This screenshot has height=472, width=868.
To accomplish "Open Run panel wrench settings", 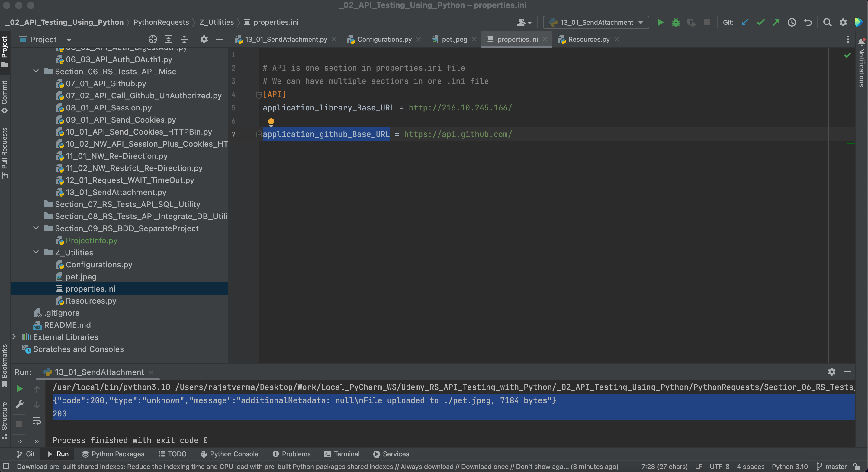I will tap(20, 404).
